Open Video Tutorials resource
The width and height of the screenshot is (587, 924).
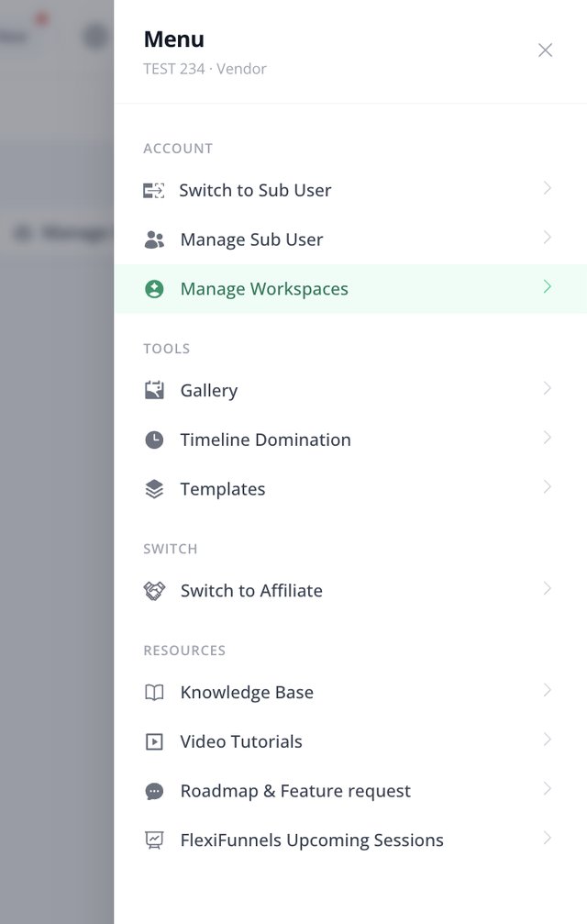[350, 741]
